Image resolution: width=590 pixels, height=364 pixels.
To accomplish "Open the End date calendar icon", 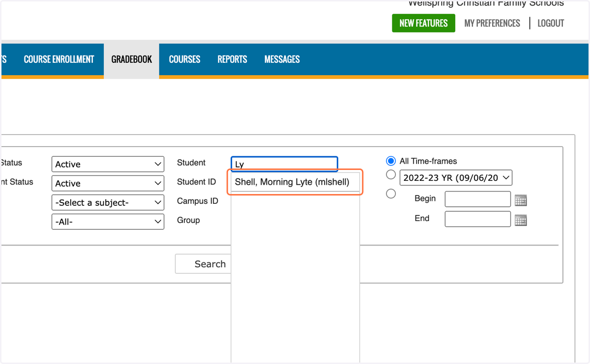I will tap(521, 220).
